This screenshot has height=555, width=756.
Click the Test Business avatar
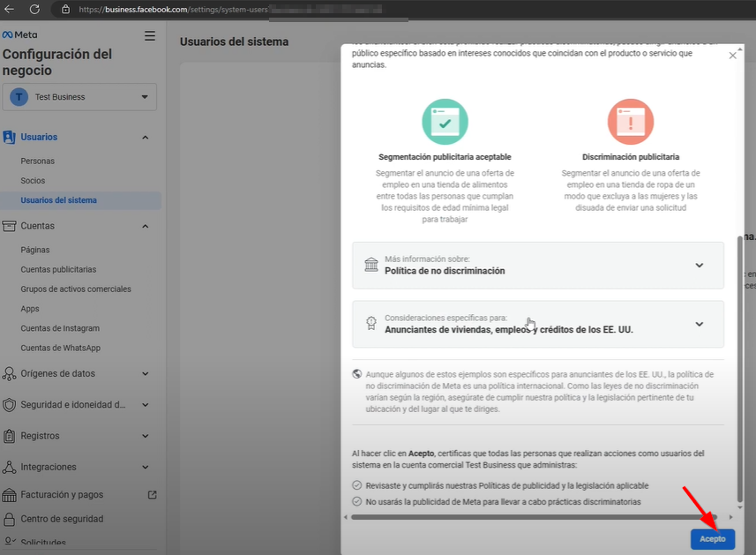19,97
